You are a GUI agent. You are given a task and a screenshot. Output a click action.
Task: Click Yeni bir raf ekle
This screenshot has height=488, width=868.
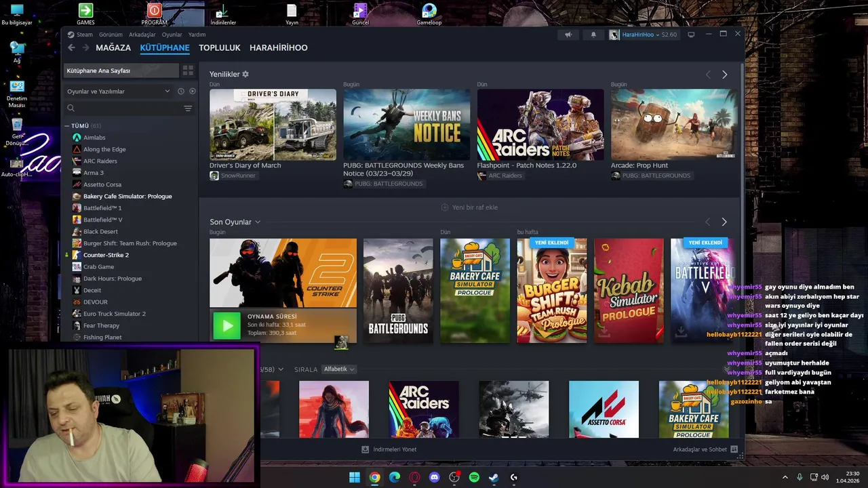[x=469, y=207]
